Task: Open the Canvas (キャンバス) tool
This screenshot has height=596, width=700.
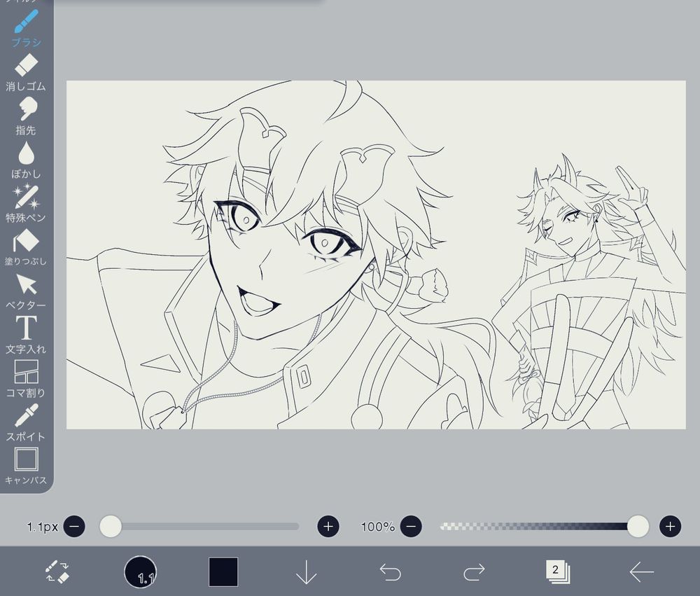Action: click(26, 466)
